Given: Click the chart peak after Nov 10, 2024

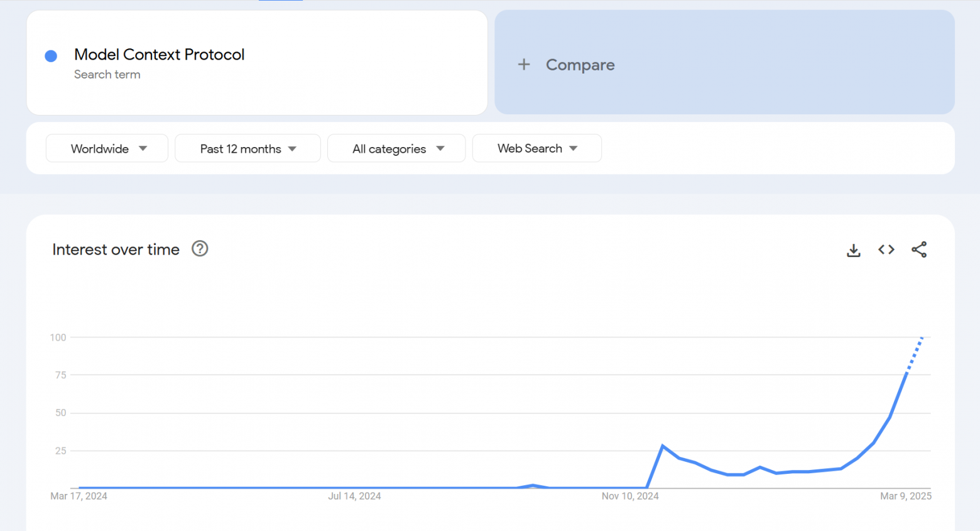Looking at the screenshot, I should click(663, 446).
